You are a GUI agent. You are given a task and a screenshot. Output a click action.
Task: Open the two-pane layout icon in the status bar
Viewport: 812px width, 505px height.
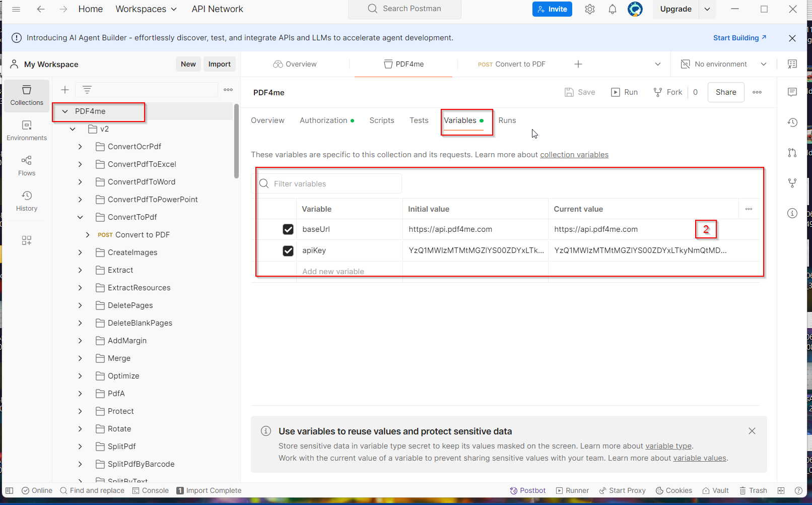[781, 490]
